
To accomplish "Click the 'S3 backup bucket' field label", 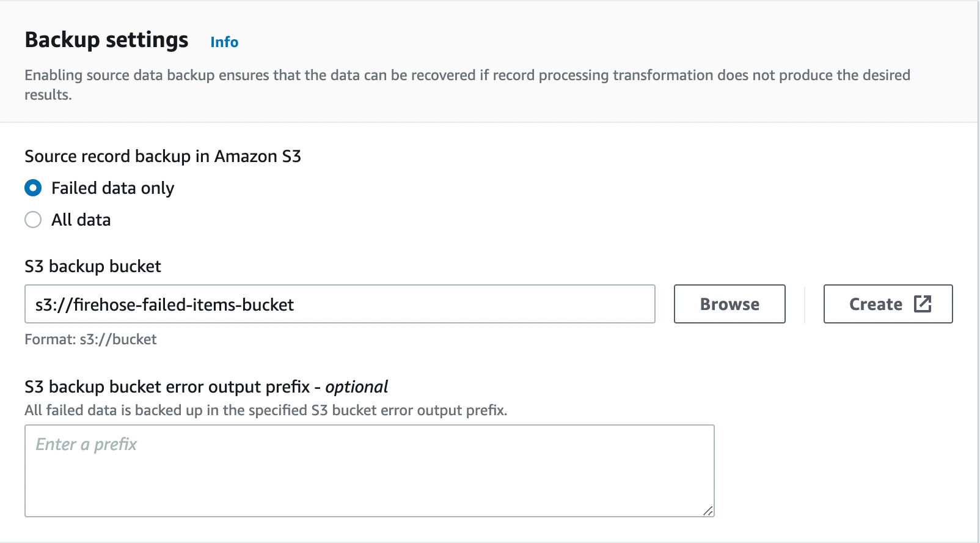I will [x=93, y=266].
